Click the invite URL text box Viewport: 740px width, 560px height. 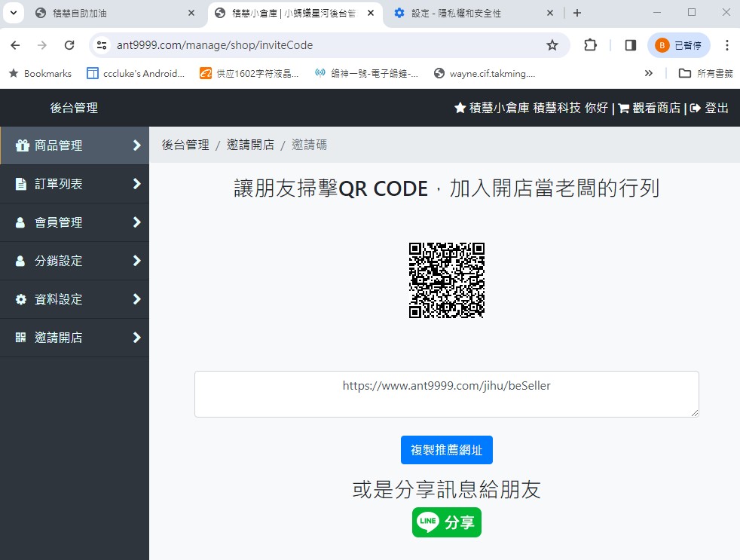(x=446, y=394)
